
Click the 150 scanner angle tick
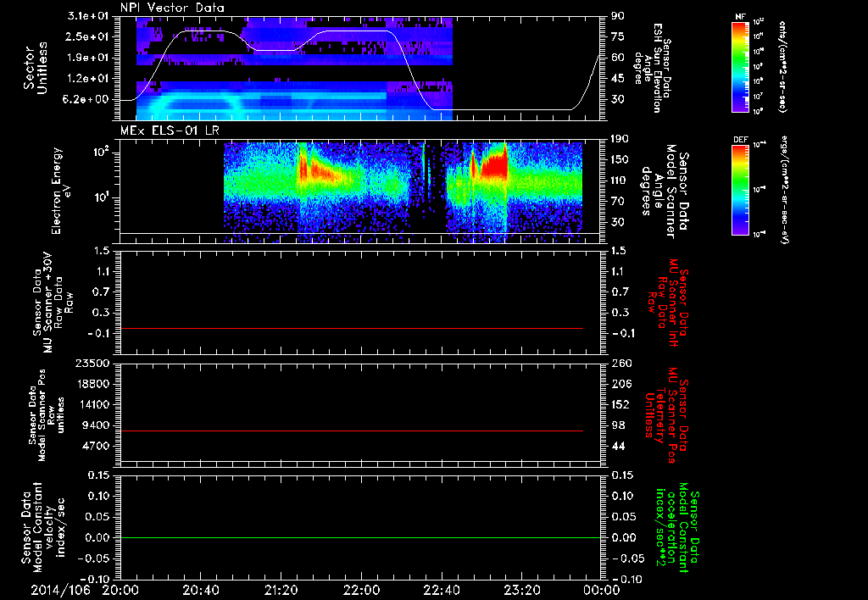click(x=620, y=160)
